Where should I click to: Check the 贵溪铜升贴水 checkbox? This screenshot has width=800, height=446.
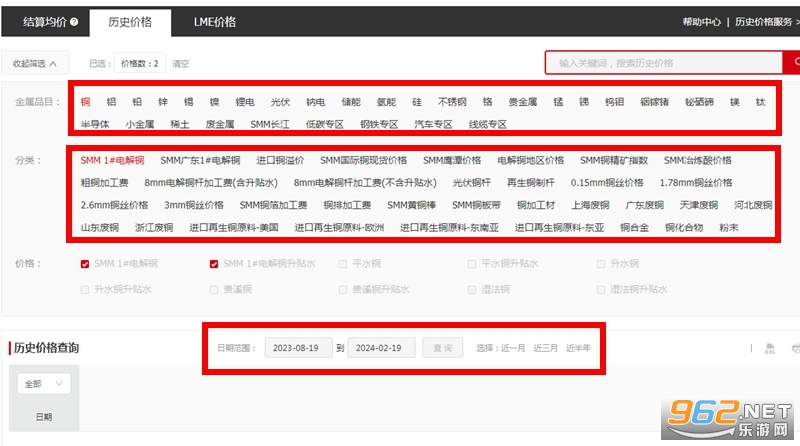click(343, 290)
